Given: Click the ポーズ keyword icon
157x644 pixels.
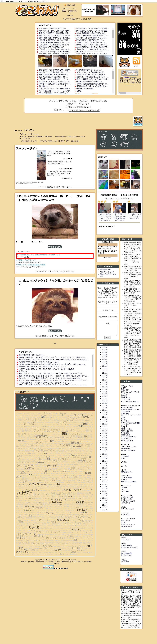Looking at the screenshot, I should (75, 399).
